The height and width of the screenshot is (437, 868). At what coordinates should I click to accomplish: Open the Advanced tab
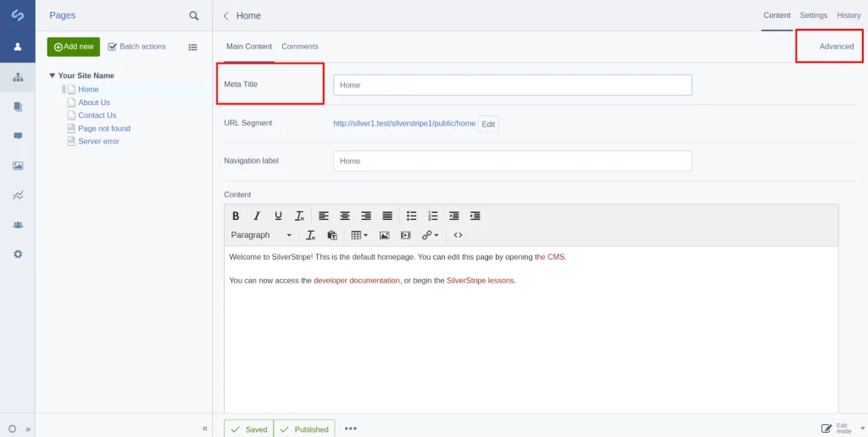tap(837, 47)
